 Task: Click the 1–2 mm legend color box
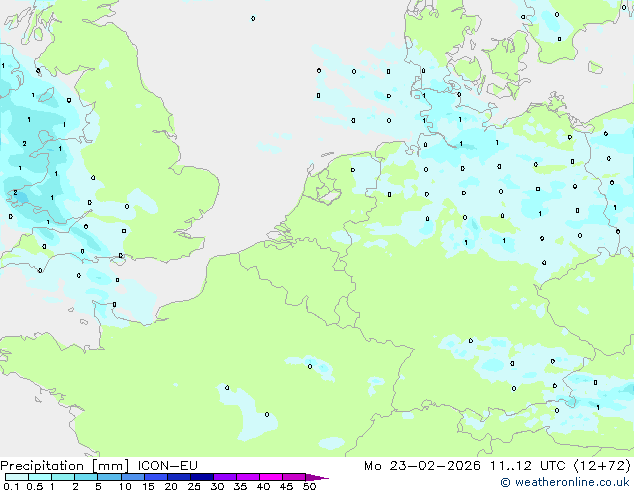click(x=63, y=477)
